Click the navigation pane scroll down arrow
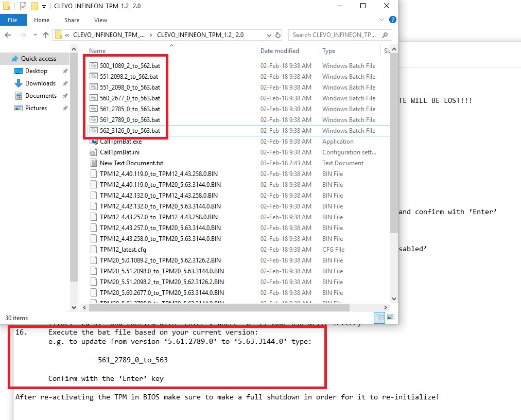 74,308
